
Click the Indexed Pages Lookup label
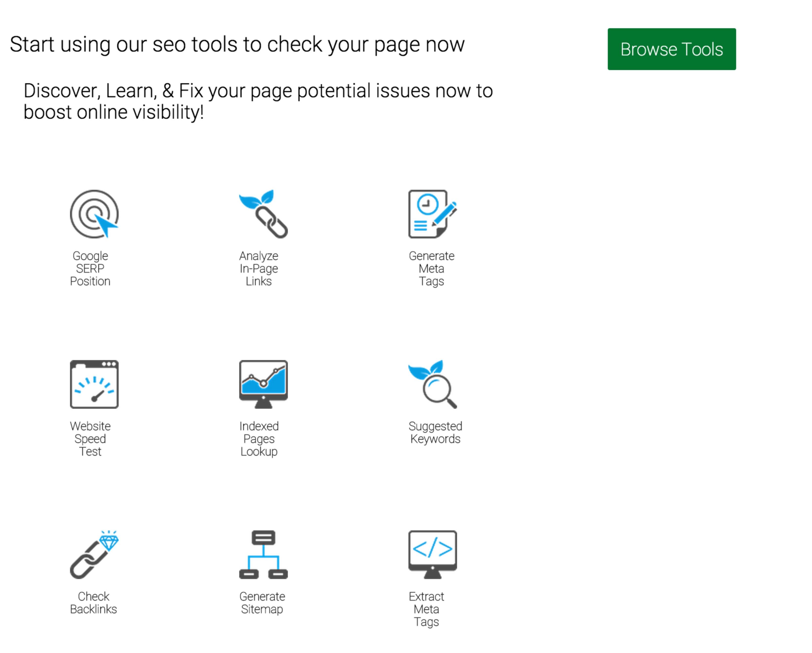[x=259, y=439]
